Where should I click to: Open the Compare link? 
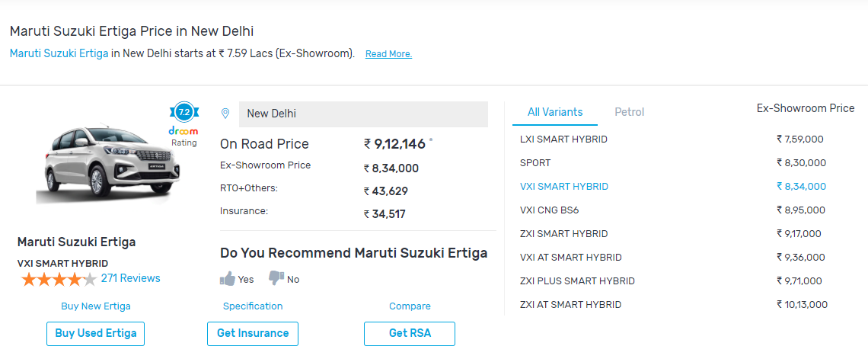point(410,306)
